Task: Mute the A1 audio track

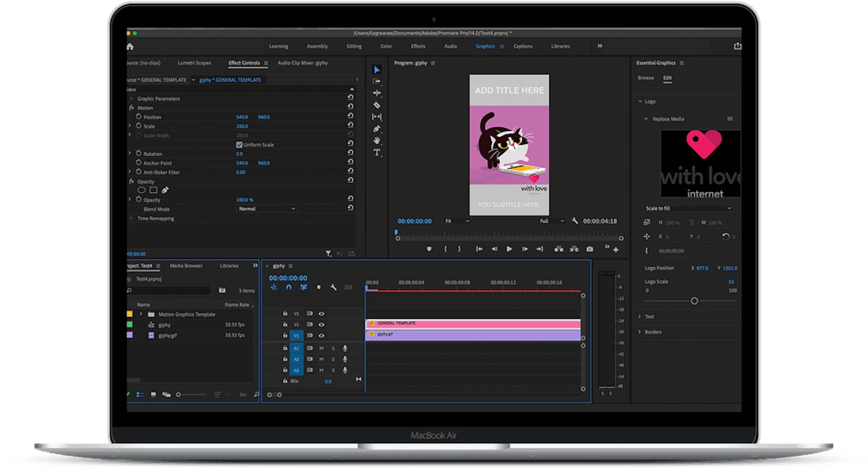Action: (x=321, y=348)
